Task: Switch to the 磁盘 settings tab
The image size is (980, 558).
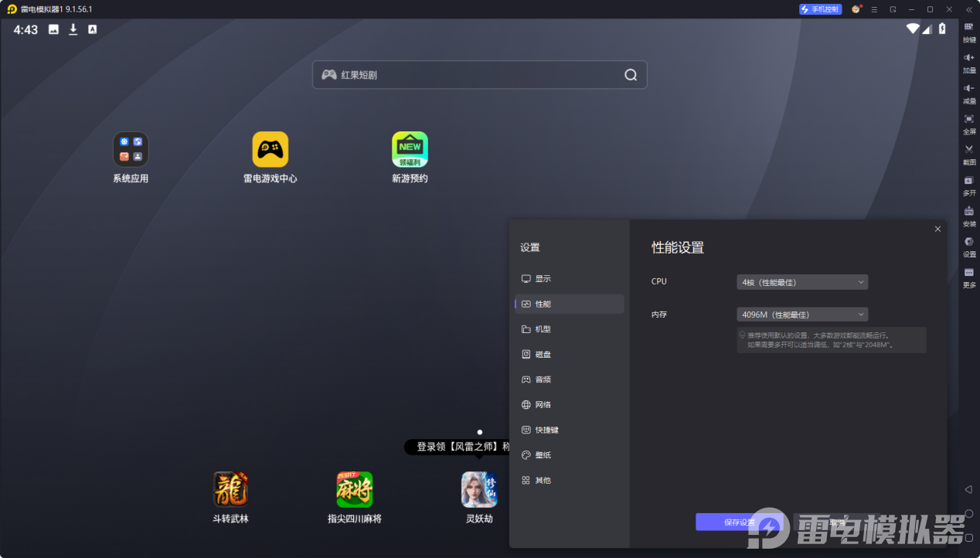Action: (x=570, y=355)
